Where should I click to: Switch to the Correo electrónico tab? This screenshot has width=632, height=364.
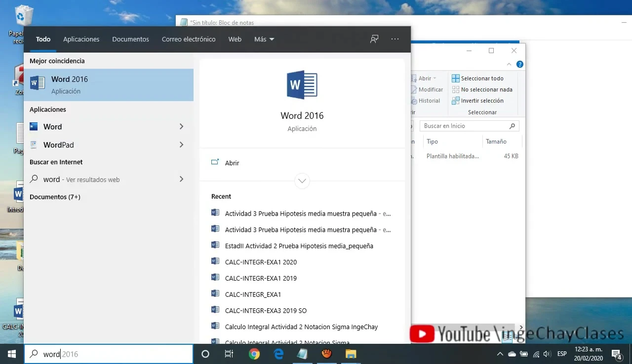[189, 39]
